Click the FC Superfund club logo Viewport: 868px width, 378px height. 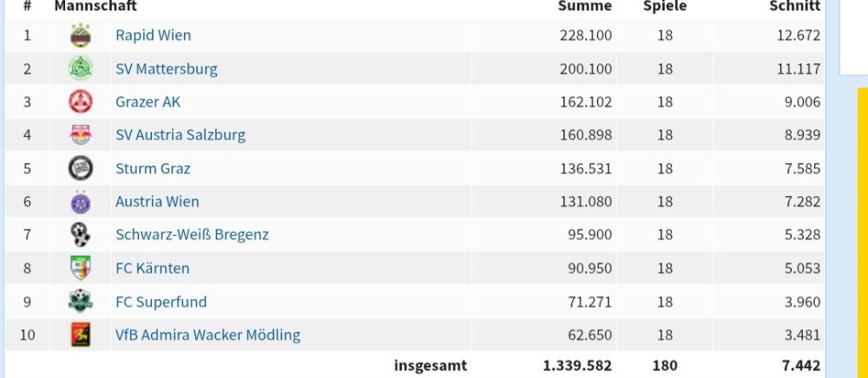coord(81,302)
